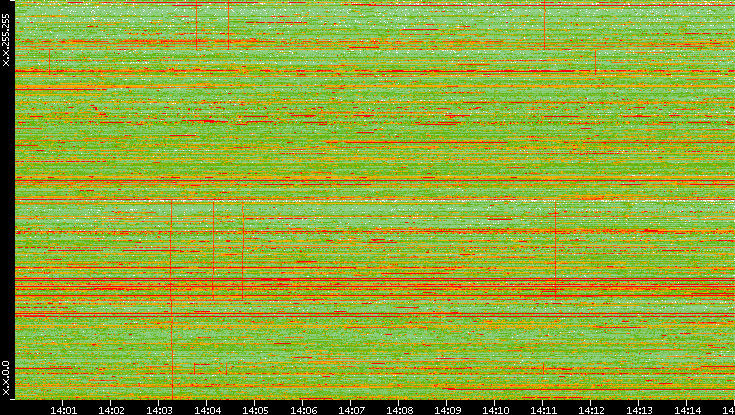This screenshot has width=735, height=415.
Task: Click the 14:08 time axis label
Action: click(399, 410)
